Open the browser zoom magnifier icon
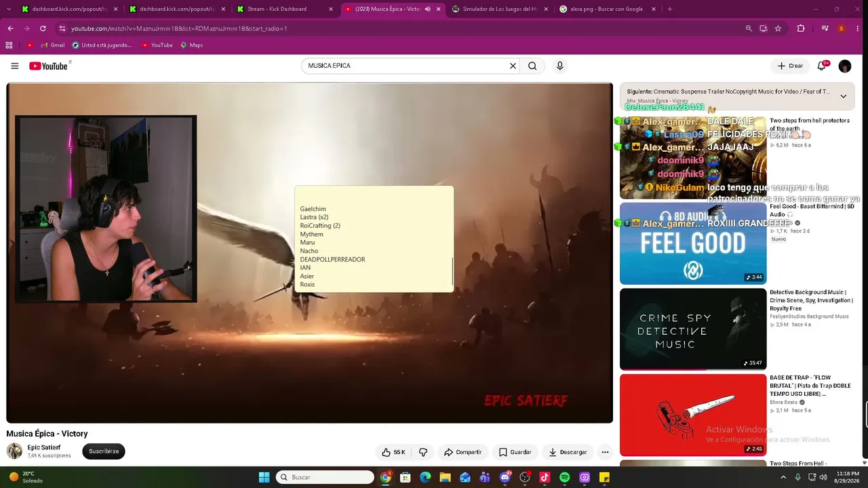The image size is (868, 488). [x=749, y=28]
